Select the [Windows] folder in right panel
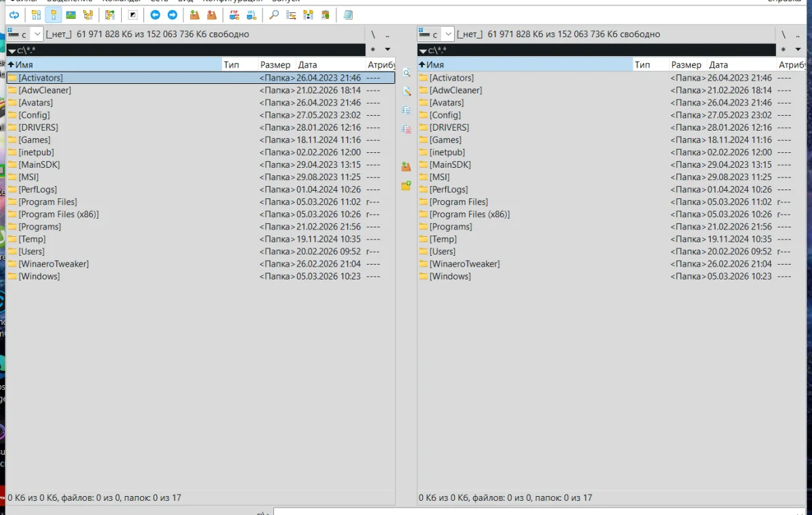The height and width of the screenshot is (515, 812). click(x=450, y=276)
